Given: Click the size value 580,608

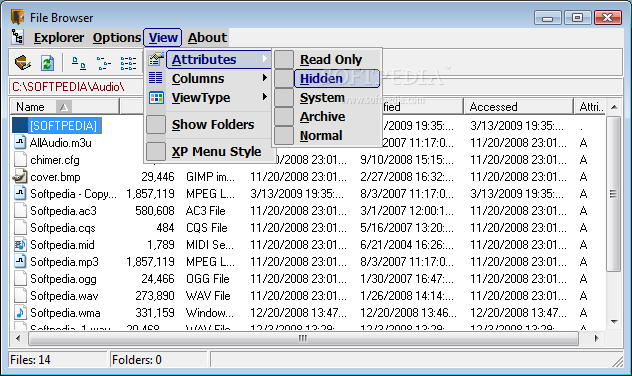Looking at the screenshot, I should (x=154, y=211).
